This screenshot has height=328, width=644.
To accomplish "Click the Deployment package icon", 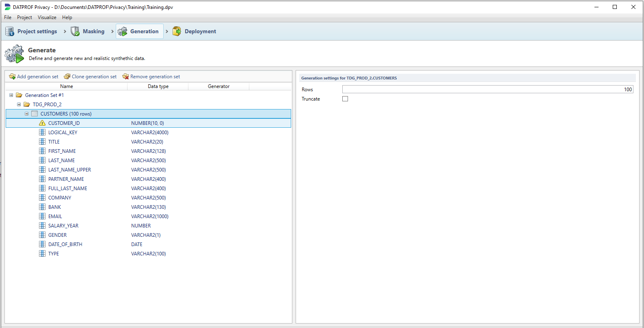I will (177, 31).
